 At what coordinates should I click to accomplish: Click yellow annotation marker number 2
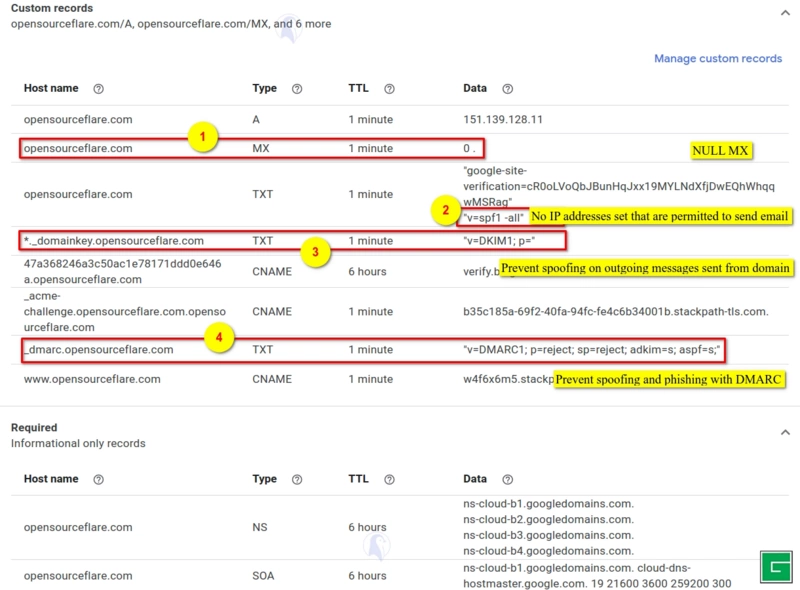445,211
